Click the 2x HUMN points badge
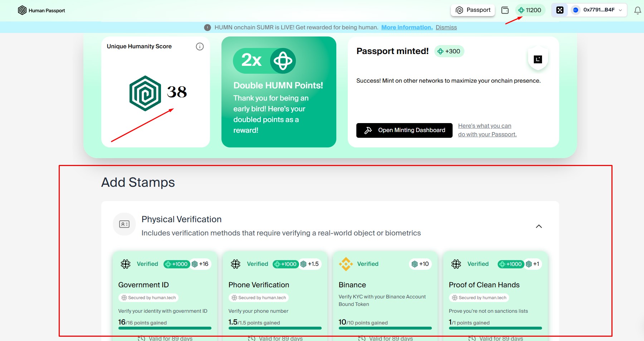This screenshot has width=644, height=341. (x=264, y=60)
